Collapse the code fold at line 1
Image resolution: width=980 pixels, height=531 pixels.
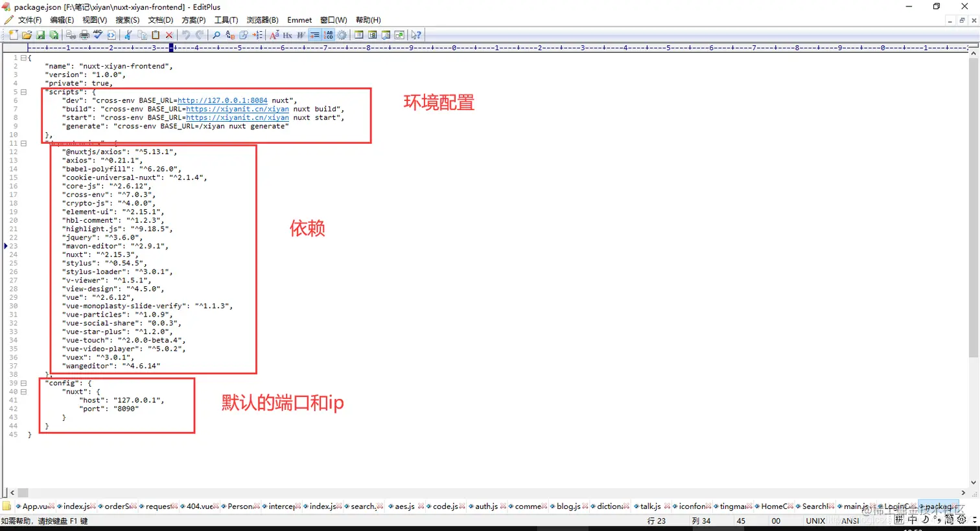coord(23,58)
